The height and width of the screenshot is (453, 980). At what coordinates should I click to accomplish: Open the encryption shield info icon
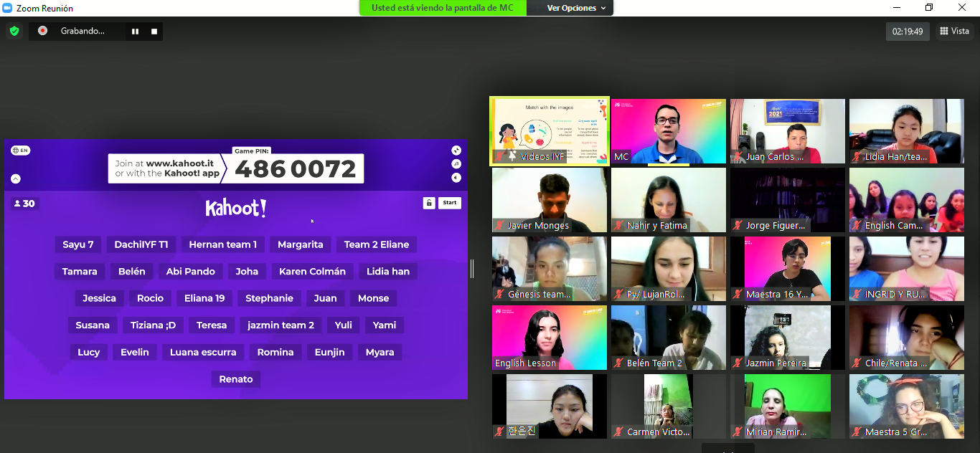(x=14, y=31)
